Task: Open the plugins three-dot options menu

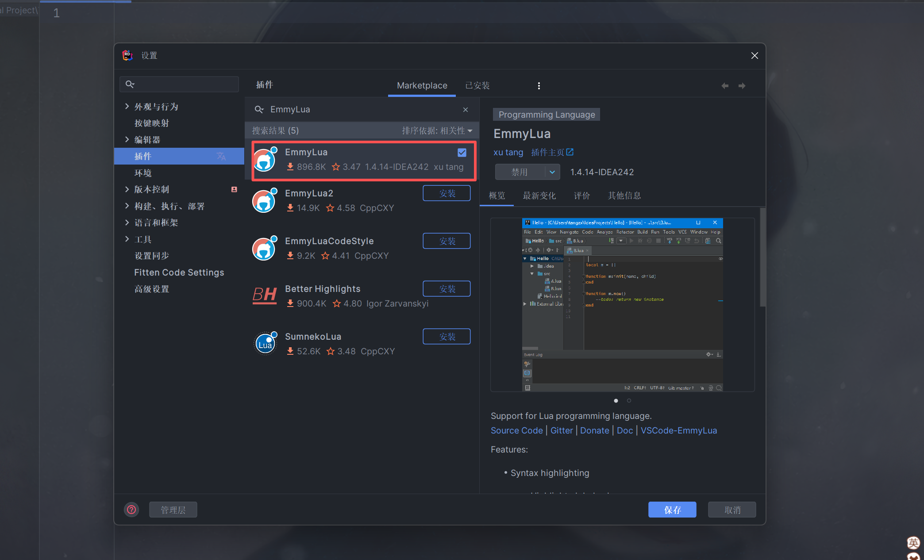Action: coord(539,86)
